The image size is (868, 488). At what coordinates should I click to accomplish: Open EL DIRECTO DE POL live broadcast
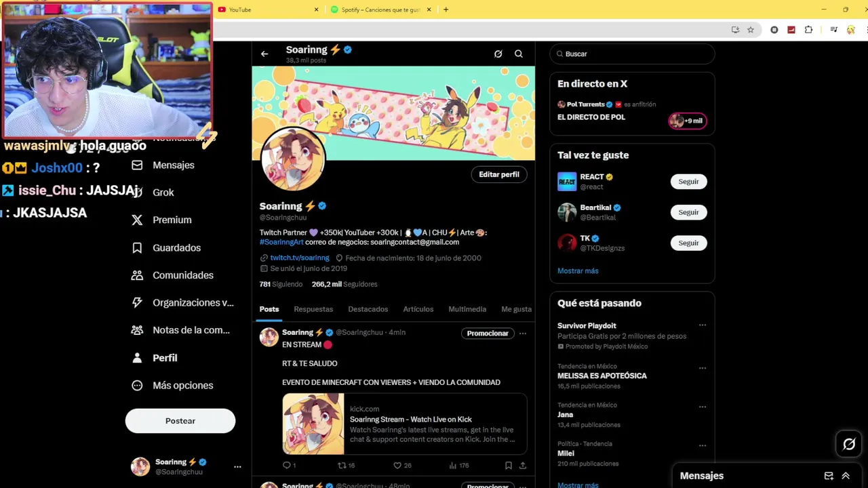pos(591,117)
